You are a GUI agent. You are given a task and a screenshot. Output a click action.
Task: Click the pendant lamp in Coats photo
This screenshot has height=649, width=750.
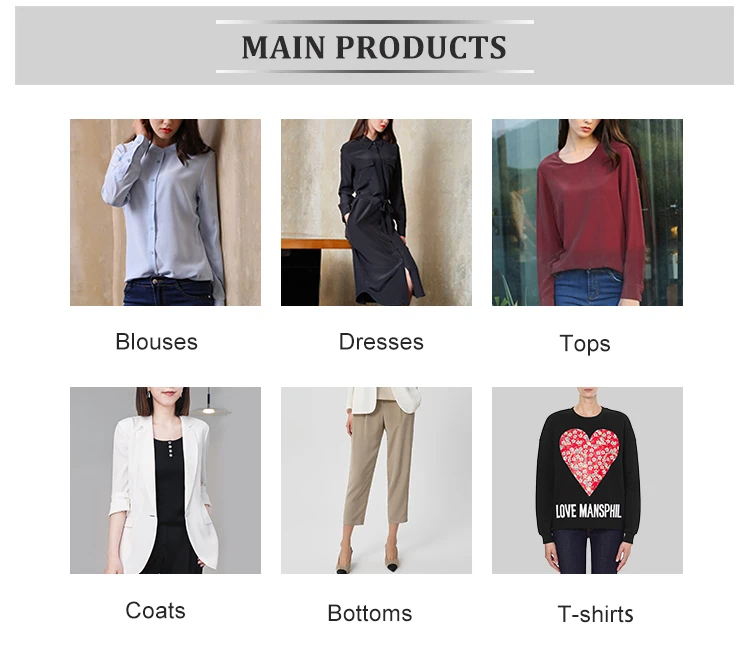[x=209, y=402]
